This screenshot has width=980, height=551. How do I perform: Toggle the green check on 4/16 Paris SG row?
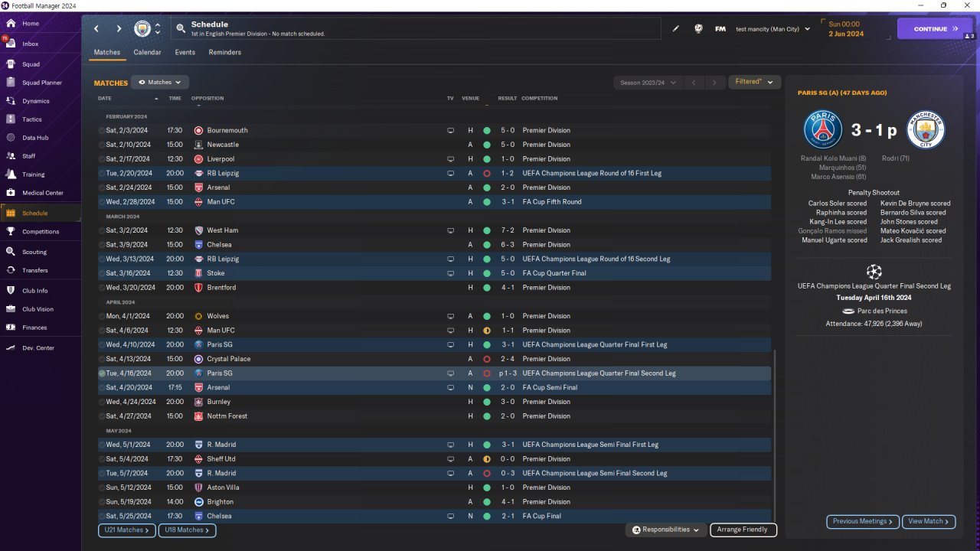[102, 373]
